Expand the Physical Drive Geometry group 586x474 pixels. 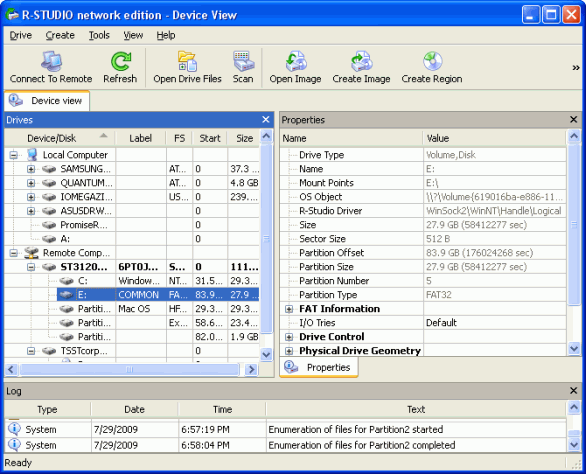(x=289, y=351)
